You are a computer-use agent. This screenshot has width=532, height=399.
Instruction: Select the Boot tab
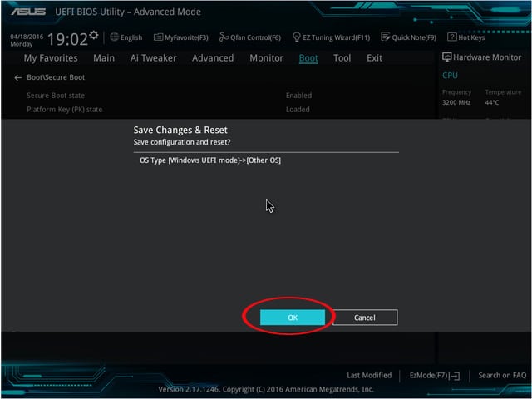point(308,58)
